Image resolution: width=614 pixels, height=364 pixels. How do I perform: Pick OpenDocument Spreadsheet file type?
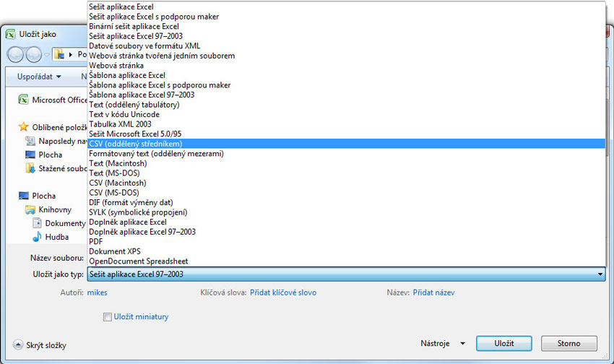point(137,261)
